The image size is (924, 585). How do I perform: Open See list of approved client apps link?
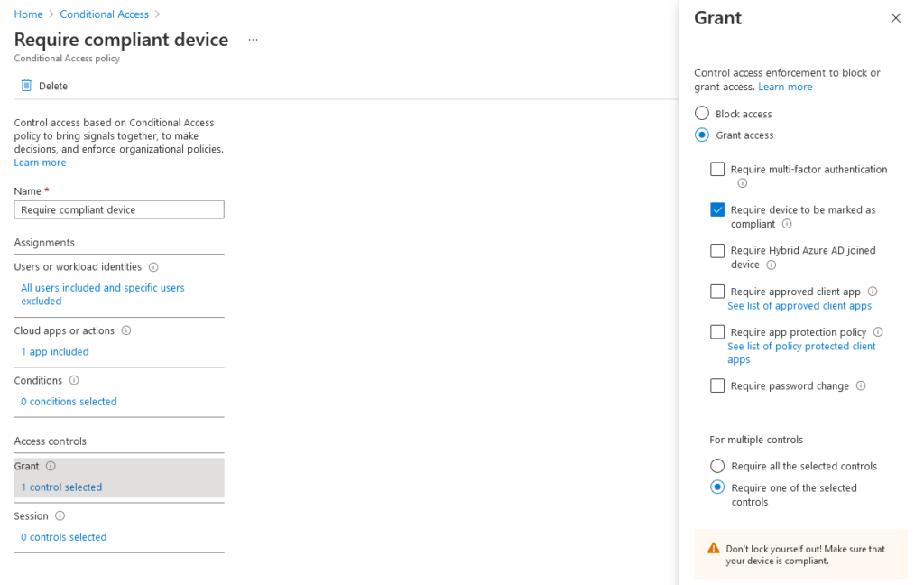799,305
